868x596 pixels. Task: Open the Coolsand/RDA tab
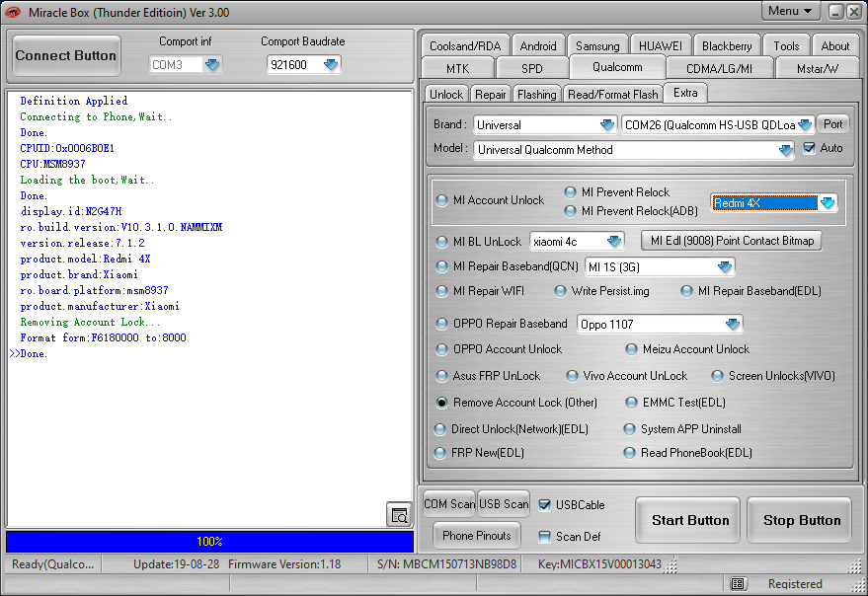point(465,46)
